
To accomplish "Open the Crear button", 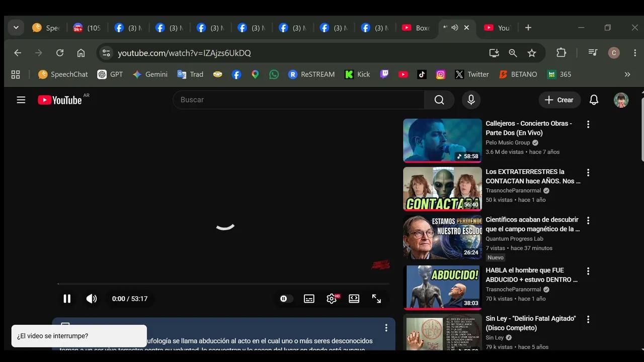I will (559, 100).
